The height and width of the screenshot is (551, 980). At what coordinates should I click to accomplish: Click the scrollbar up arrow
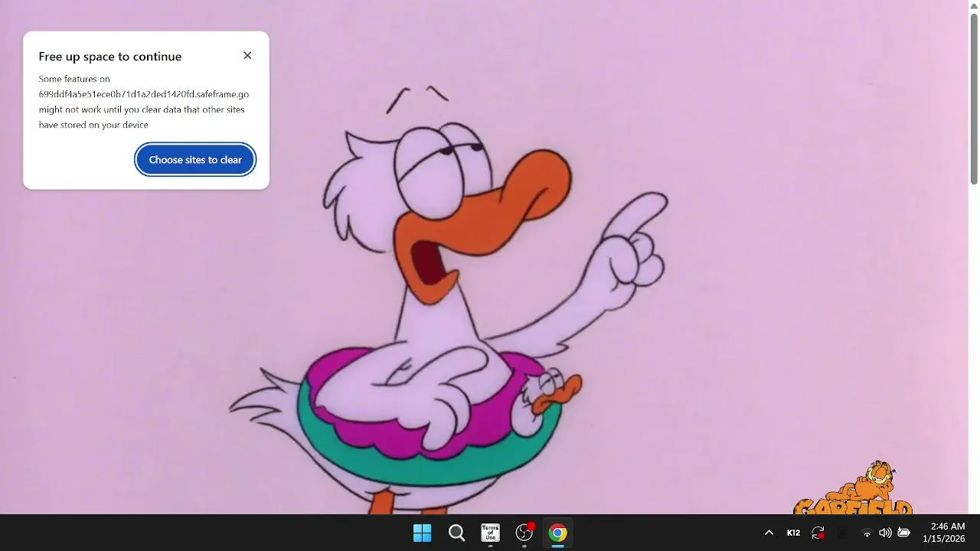(x=974, y=5)
